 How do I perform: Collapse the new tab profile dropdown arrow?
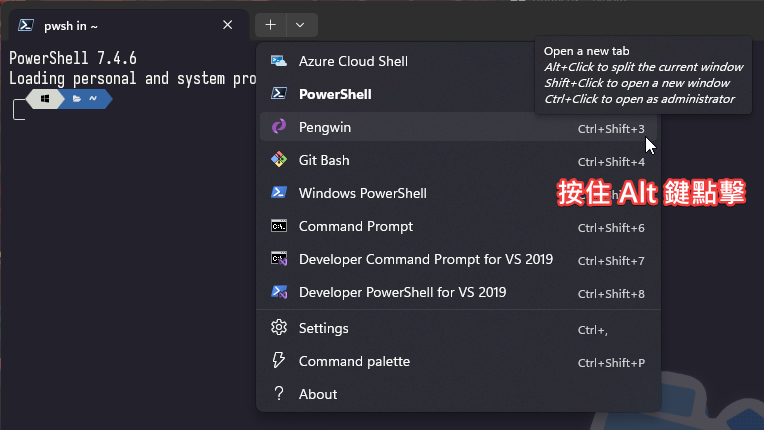pos(302,24)
